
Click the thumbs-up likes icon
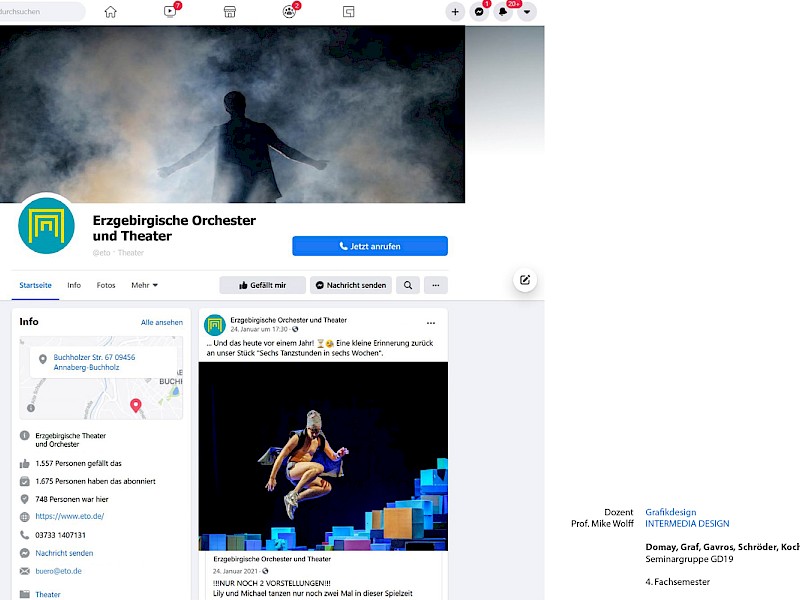24,464
